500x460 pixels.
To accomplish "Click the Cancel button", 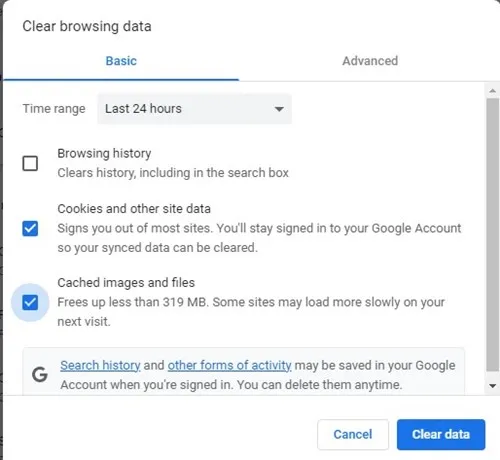I will click(x=353, y=434).
